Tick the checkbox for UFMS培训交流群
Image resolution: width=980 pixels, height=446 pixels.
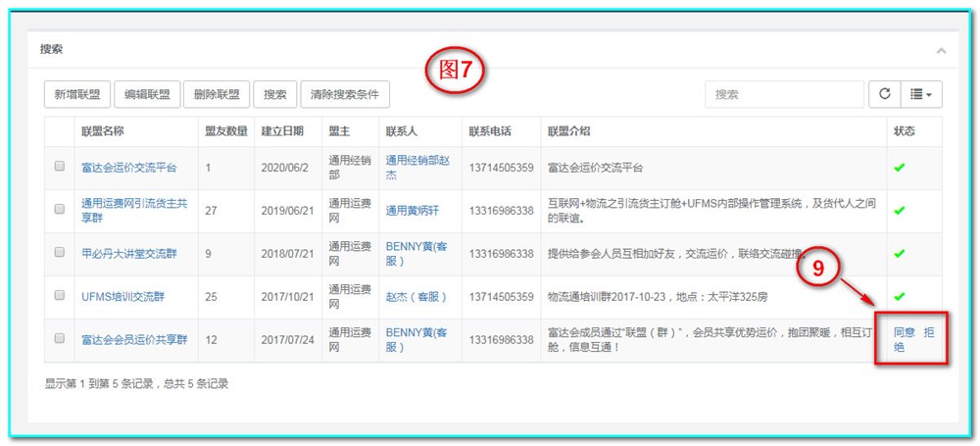tap(60, 295)
